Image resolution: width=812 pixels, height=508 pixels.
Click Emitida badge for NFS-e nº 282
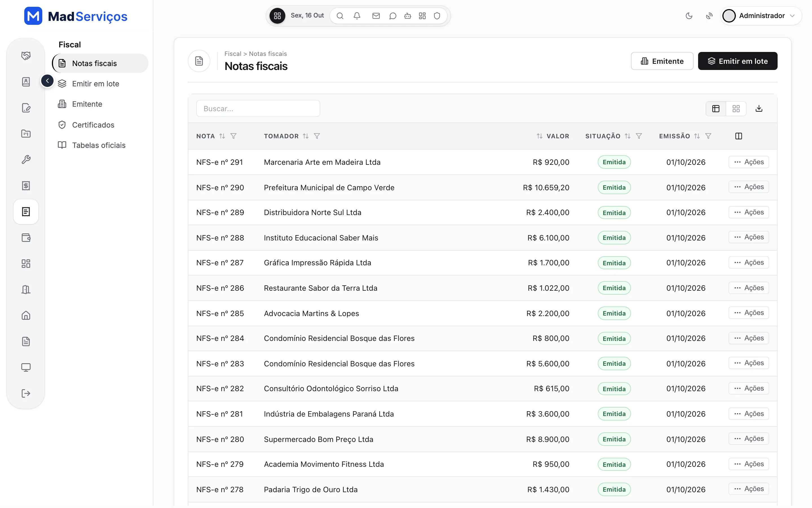(x=614, y=389)
